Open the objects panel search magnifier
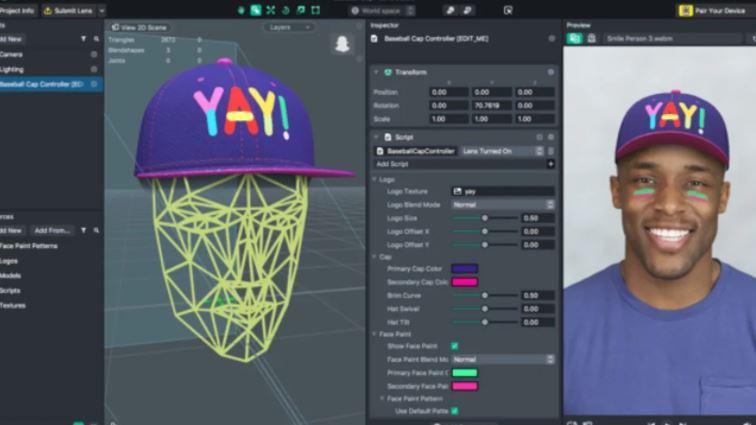The image size is (756, 425). click(95, 39)
